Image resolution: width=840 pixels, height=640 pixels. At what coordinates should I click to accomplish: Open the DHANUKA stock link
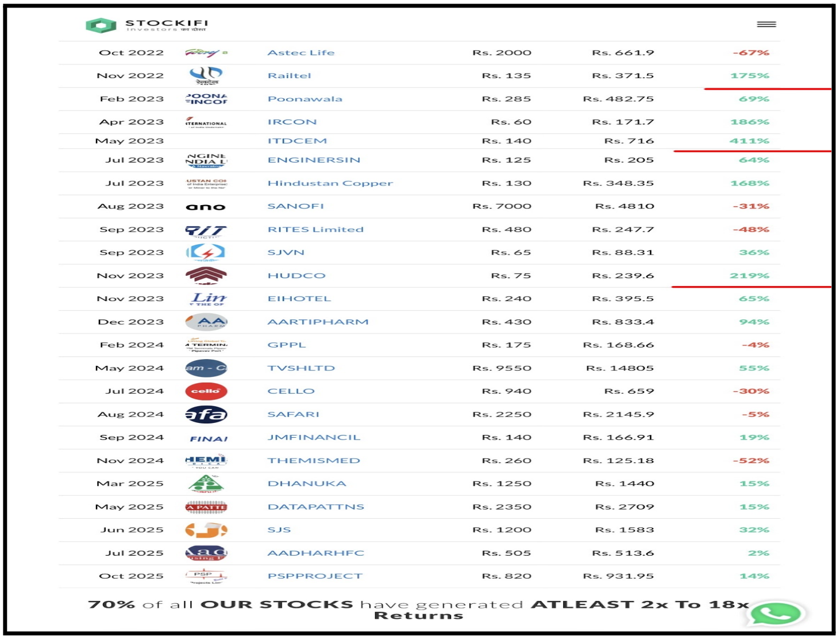pos(307,484)
